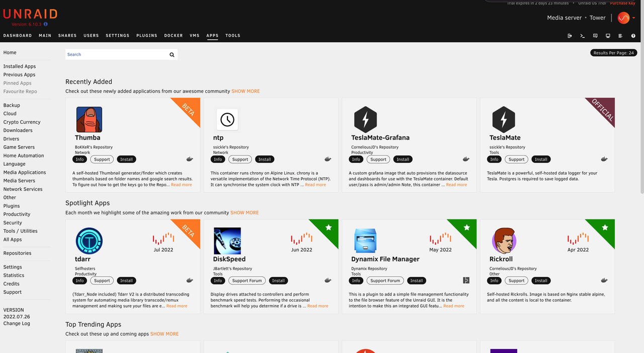The image size is (644, 353).
Task: Select Media Servers category in sidebar
Action: [x=19, y=181]
